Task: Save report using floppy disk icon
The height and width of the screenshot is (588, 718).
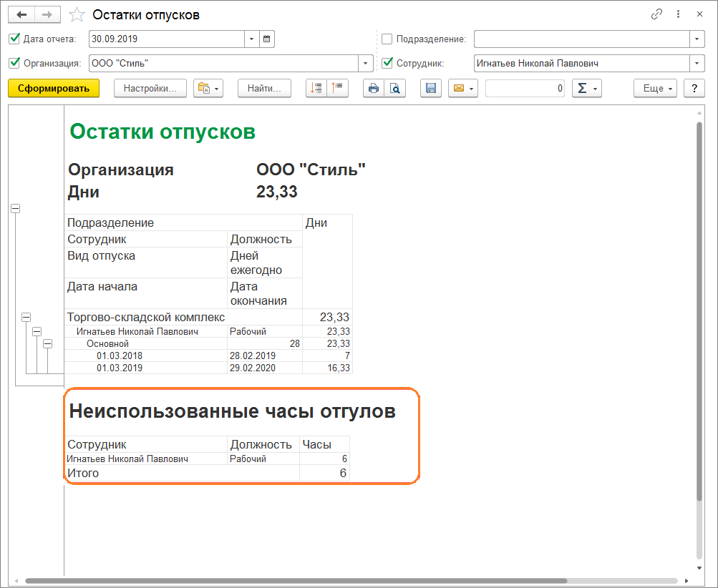Action: (430, 89)
